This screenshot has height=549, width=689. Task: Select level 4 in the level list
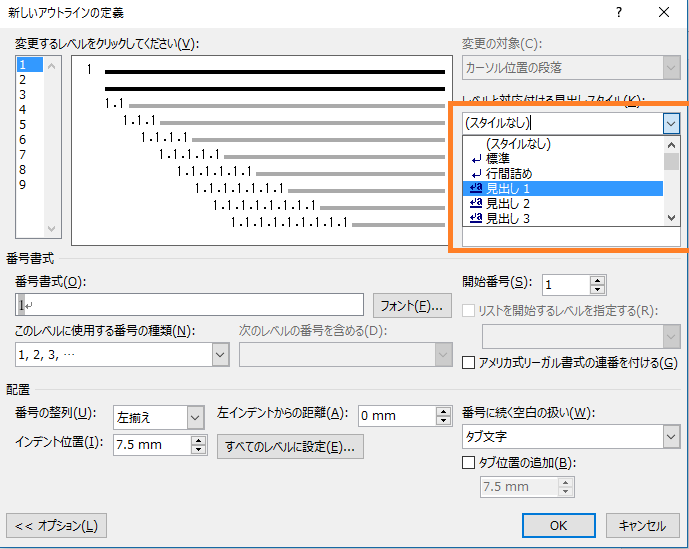click(x=29, y=109)
